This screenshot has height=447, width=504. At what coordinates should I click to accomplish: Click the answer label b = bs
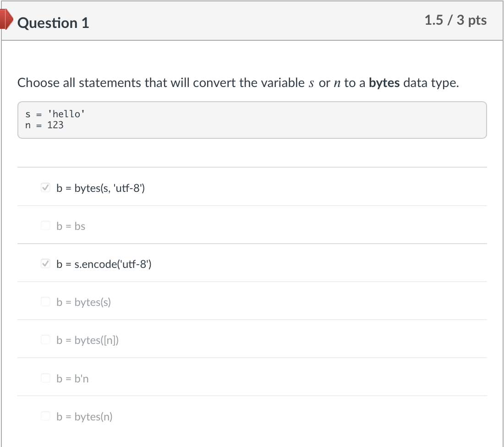[x=71, y=226]
